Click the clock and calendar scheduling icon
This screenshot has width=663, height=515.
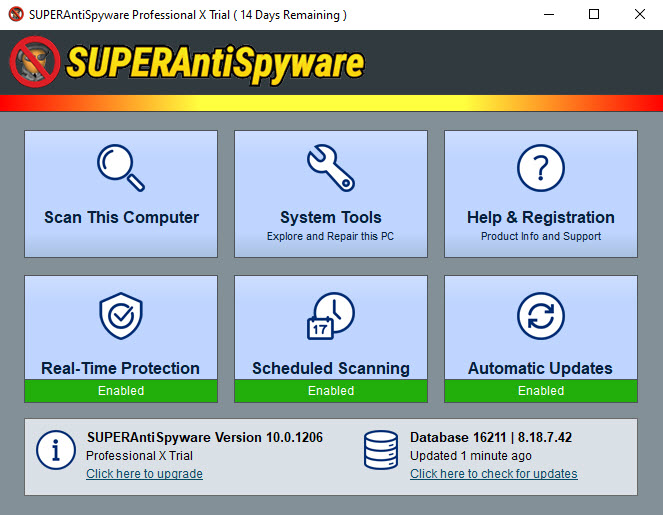[x=331, y=315]
